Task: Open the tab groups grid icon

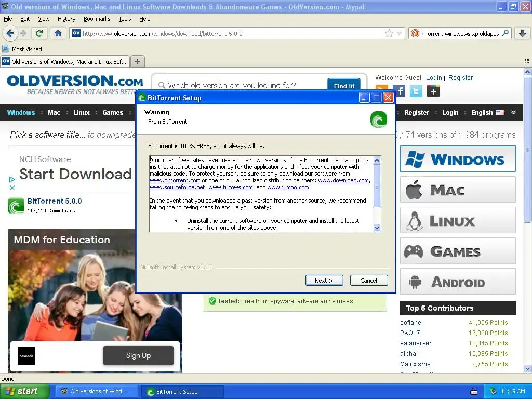Action: pyautogui.click(x=527, y=61)
